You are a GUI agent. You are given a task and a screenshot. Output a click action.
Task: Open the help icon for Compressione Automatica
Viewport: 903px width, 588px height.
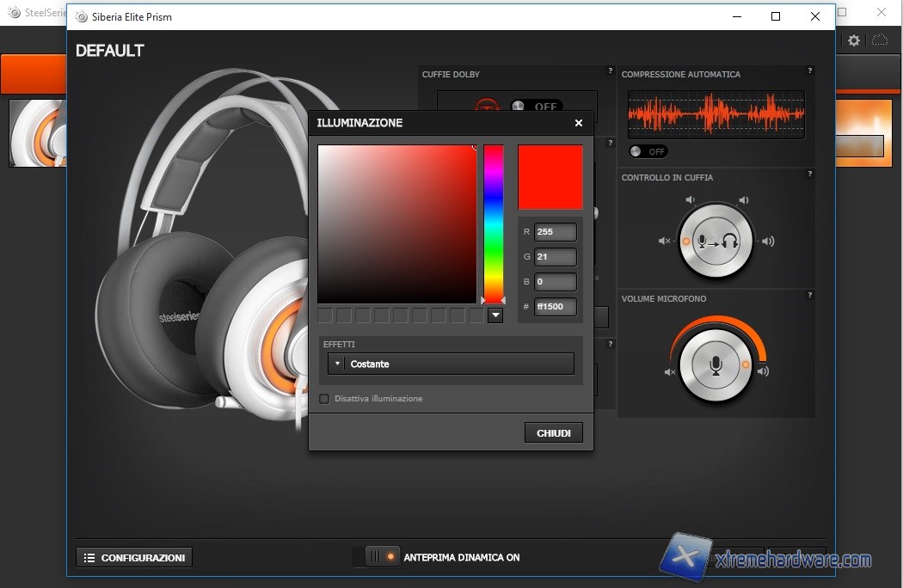tap(809, 71)
